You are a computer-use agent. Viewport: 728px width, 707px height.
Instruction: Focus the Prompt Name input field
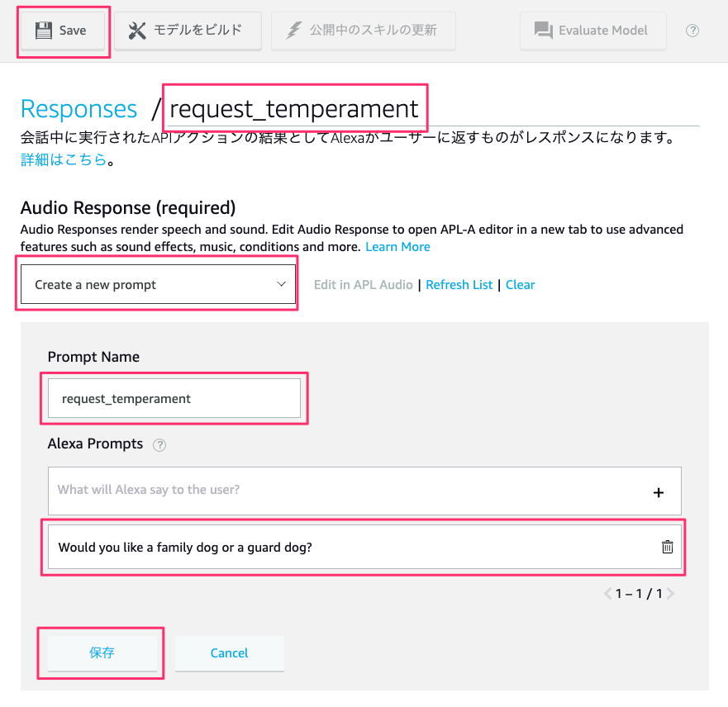click(x=174, y=398)
